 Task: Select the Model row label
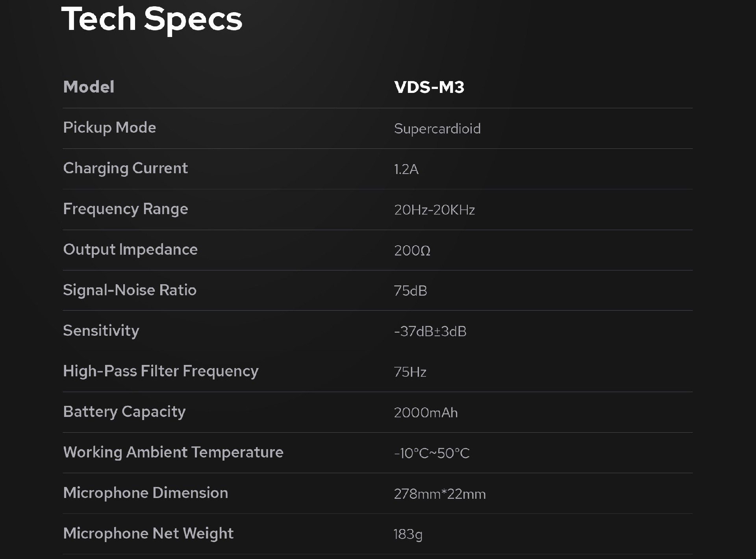pos(89,87)
